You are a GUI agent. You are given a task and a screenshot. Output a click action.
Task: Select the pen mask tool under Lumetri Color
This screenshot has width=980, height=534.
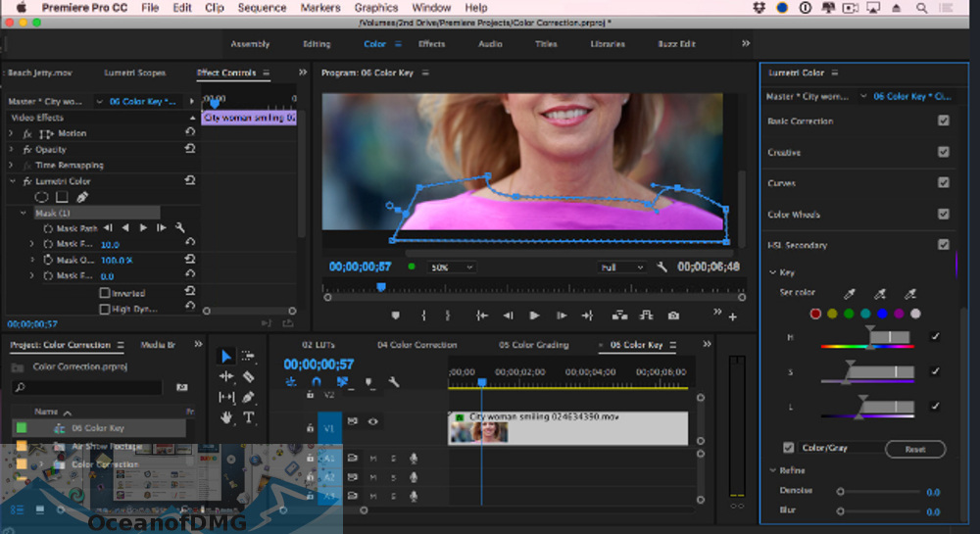point(82,197)
